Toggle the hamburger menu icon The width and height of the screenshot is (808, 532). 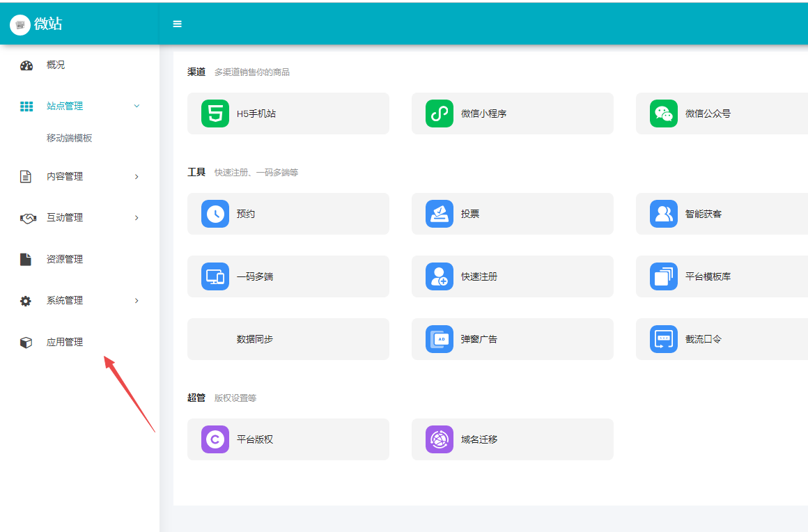[x=177, y=24]
